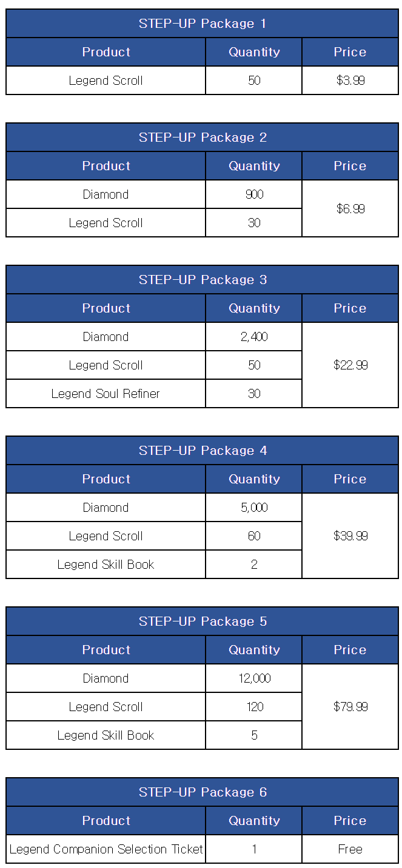The width and height of the screenshot is (402, 868).
Task: Select the STEP-UP Package 5 header
Action: pos(203,621)
